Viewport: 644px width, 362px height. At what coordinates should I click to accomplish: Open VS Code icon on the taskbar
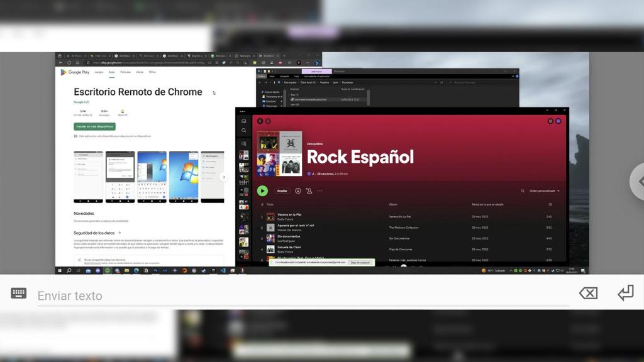(223, 270)
